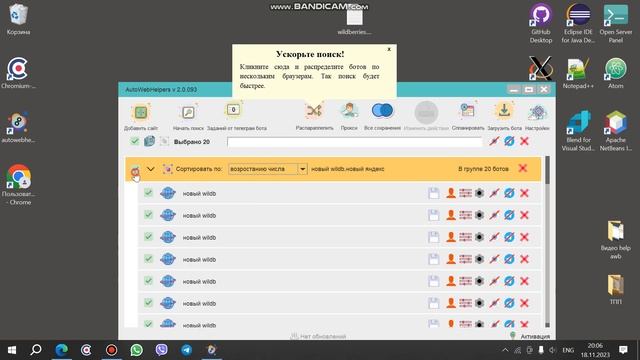Click the pin icon in second bot row
The height and width of the screenshot is (360, 640).
(x=494, y=215)
